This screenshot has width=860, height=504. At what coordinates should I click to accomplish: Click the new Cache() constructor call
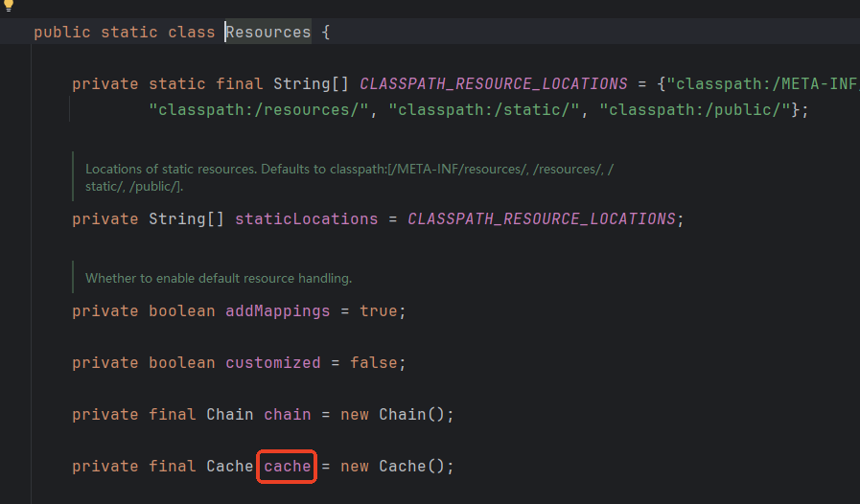(x=396, y=467)
